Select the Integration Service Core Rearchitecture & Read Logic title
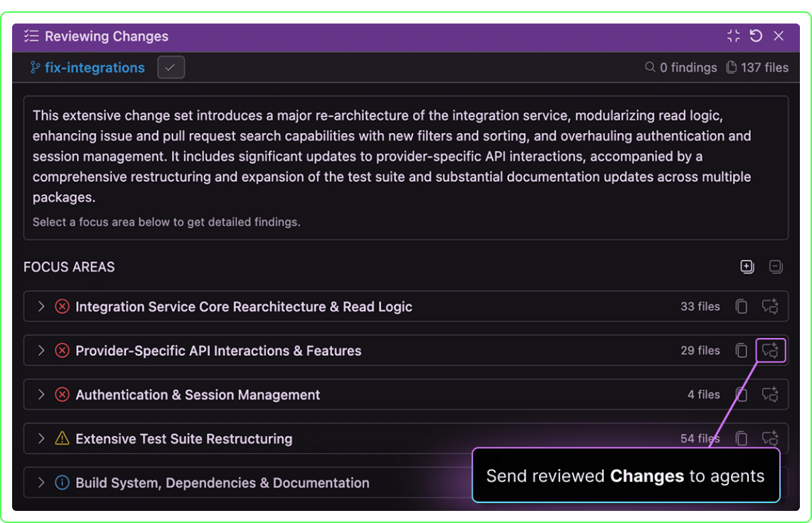Screen dimensions: 812x523 [244, 307]
